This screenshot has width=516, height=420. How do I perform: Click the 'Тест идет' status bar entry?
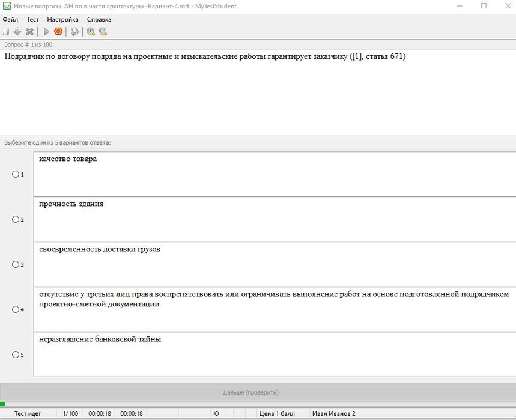pos(28,413)
